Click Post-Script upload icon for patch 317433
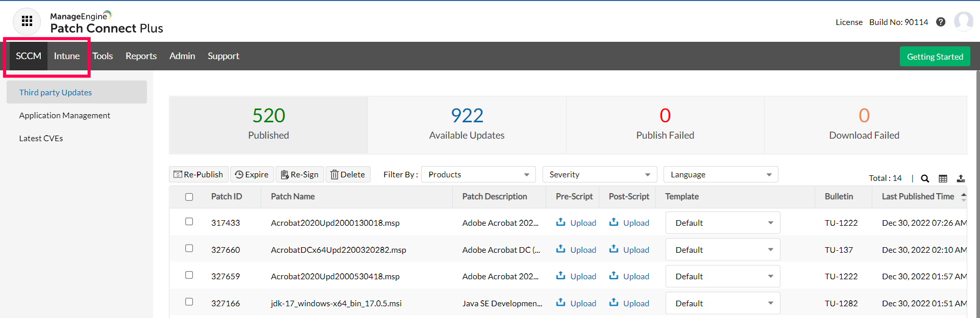 click(614, 222)
